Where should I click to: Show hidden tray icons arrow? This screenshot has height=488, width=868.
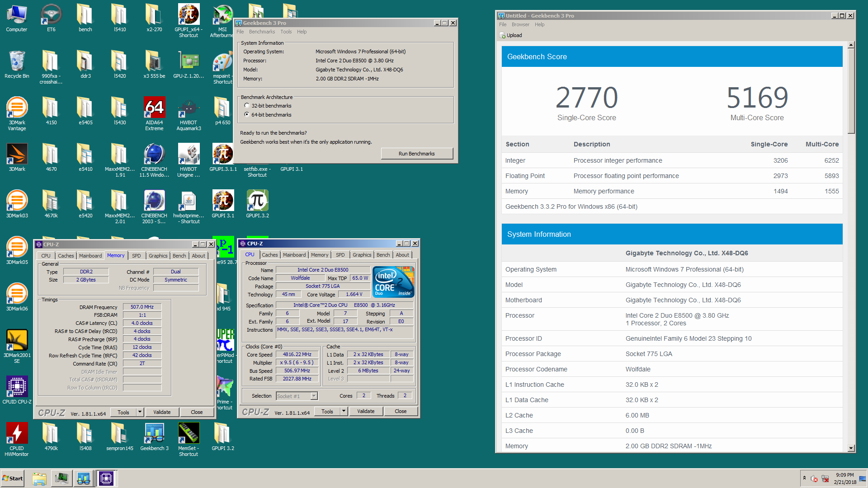(804, 478)
